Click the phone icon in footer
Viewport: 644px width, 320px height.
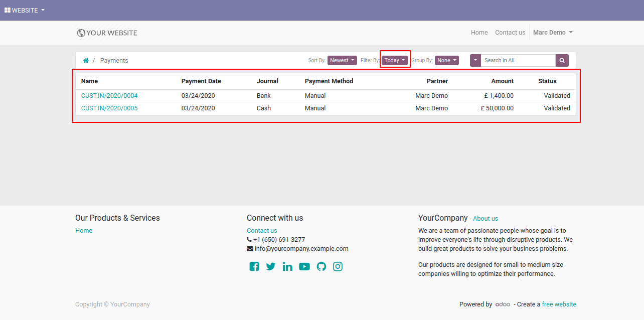(x=249, y=240)
